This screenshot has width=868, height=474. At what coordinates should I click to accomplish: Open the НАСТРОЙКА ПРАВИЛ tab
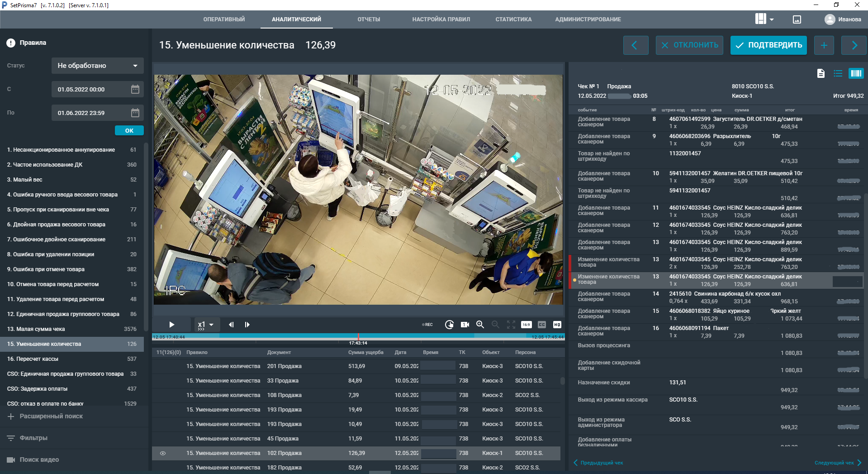coord(441,19)
